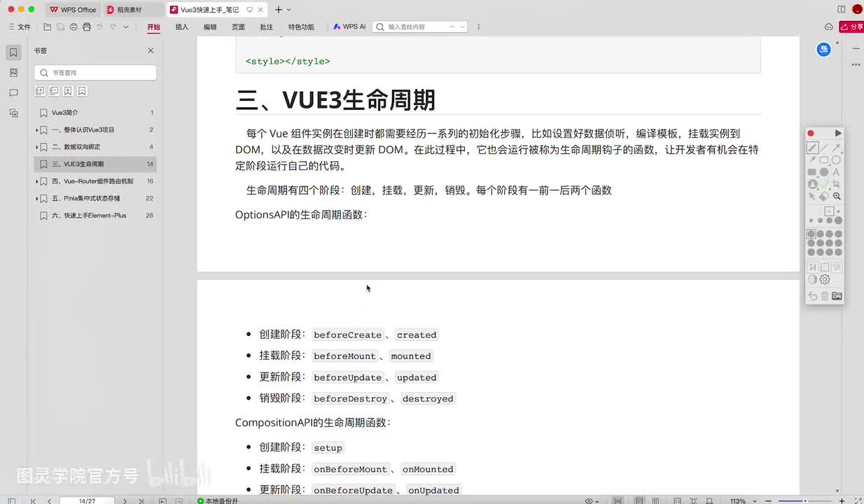The height and width of the screenshot is (504, 864).
Task: Expand the '一、整体认识Vue3项目' bookmark
Action: pos(36,130)
